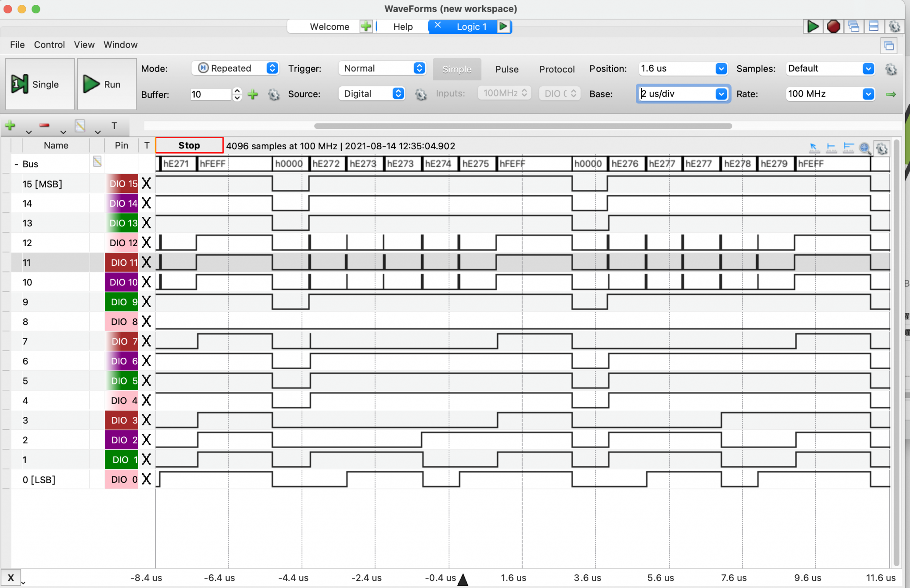910x588 pixels.
Task: Open the Position 1.6 us dropdown
Action: tap(721, 68)
